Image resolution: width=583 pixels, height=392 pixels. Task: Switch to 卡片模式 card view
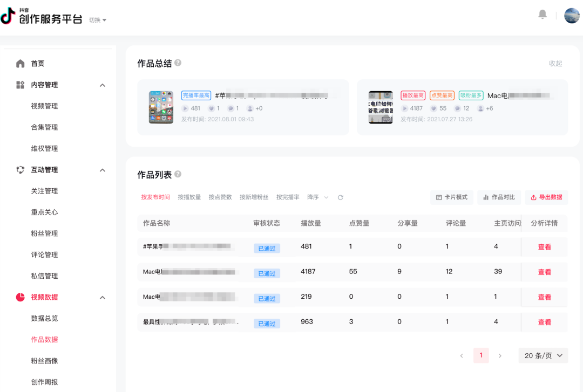click(452, 197)
